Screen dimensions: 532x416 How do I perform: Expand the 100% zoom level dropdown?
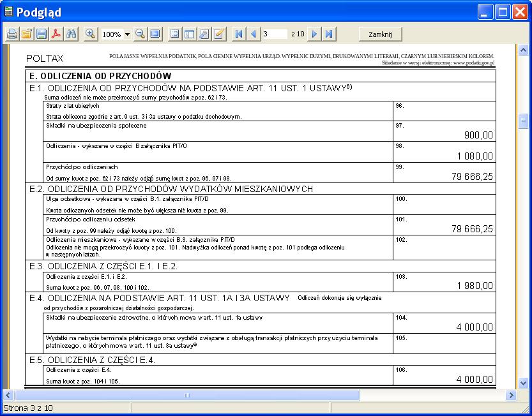tap(127, 34)
